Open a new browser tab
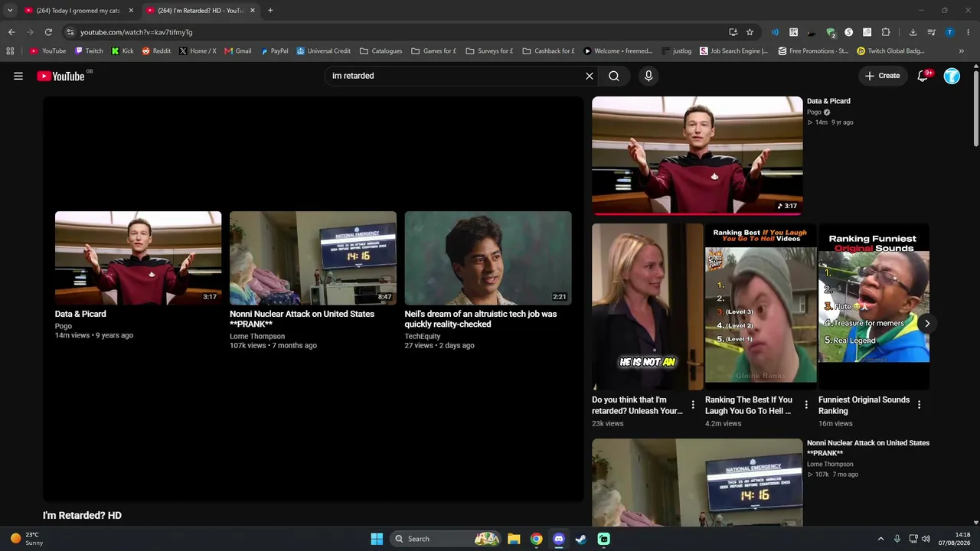Viewport: 980px width, 551px height. pos(270,11)
